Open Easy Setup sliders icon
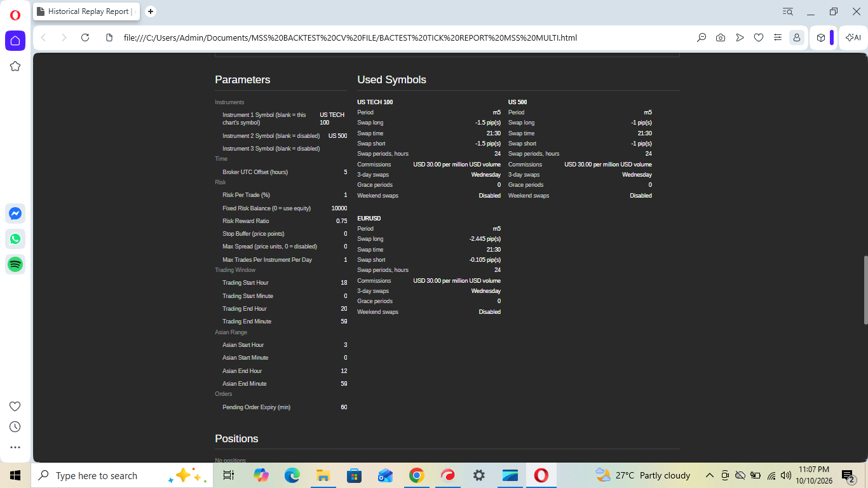The height and width of the screenshot is (488, 868). (778, 37)
